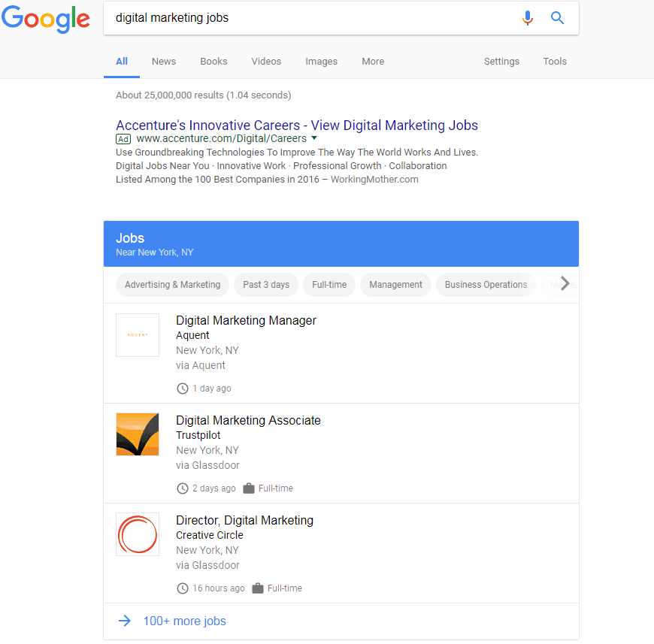The height and width of the screenshot is (644, 654).
Task: Click 'Near New York, NY' in the Jobs header
Action: click(x=154, y=252)
